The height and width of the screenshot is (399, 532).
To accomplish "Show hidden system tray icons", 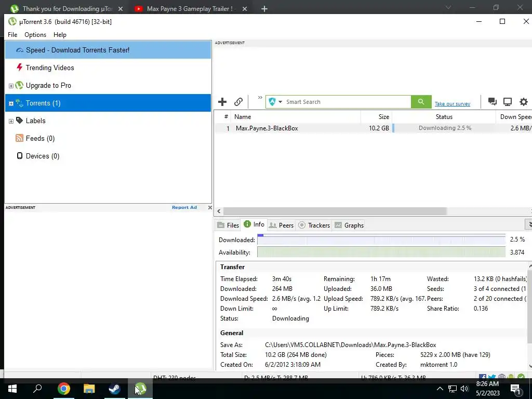I will coord(440,389).
